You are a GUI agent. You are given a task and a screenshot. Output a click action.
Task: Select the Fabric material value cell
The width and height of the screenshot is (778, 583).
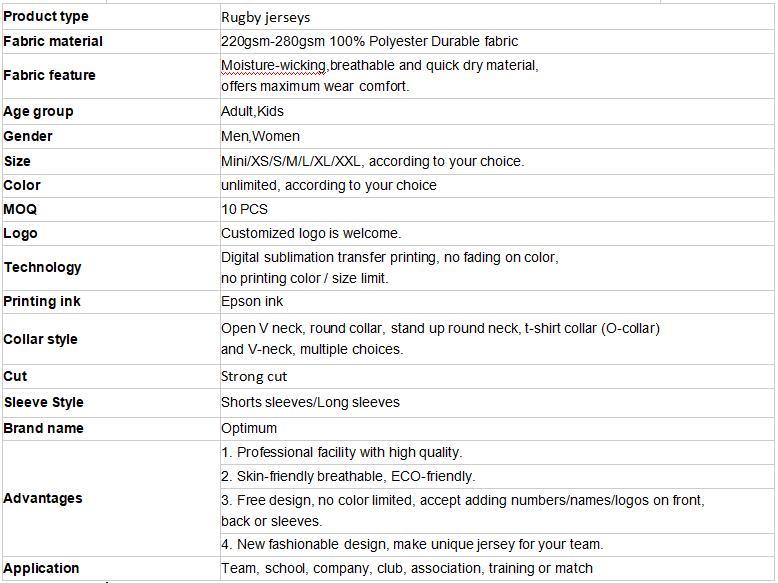[x=497, y=42]
